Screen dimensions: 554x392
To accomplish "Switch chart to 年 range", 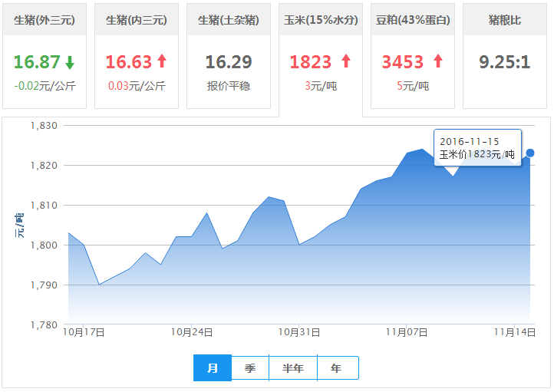I will tap(336, 368).
